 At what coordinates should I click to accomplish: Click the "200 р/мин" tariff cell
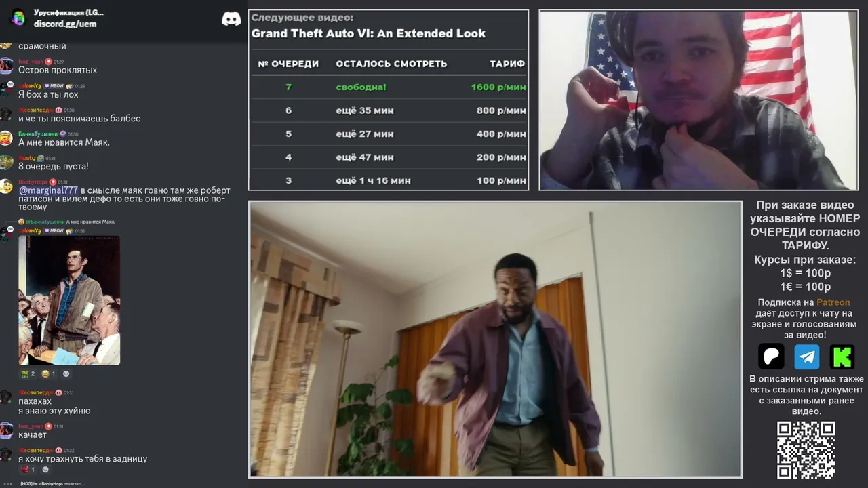pyautogui.click(x=501, y=157)
